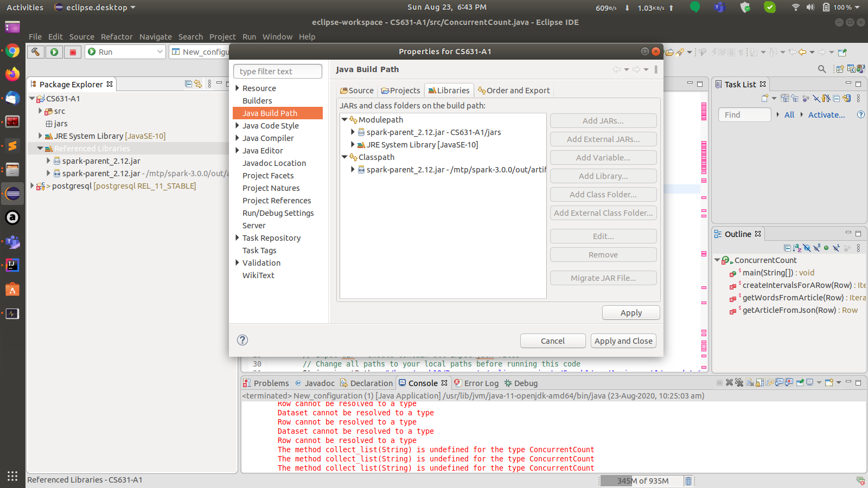Select Project Facets page
Viewport: 868px width, 488px height.
(268, 176)
